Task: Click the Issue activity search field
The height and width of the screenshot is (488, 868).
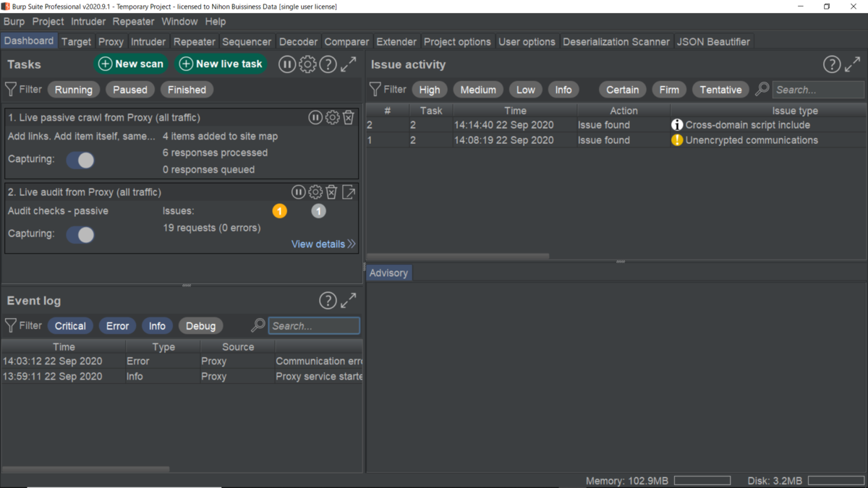Action: click(x=818, y=90)
